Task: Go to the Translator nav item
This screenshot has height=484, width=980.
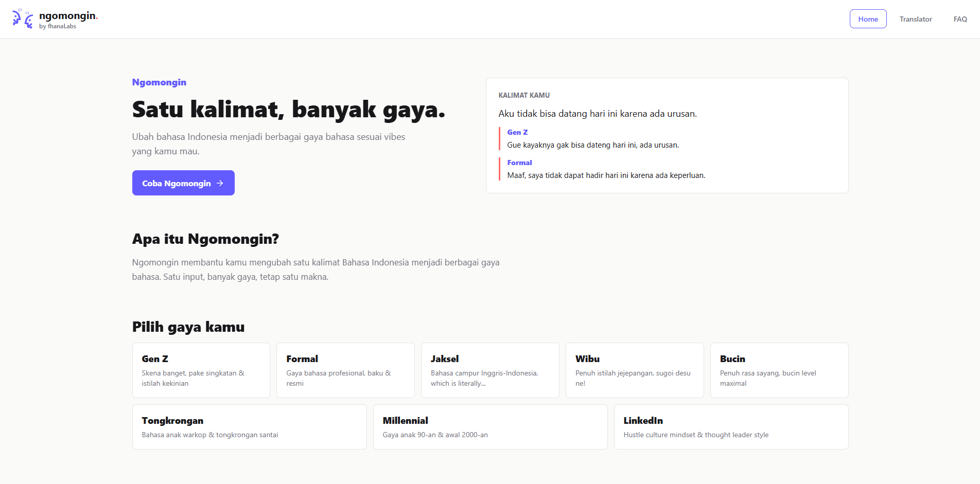Action: [916, 19]
